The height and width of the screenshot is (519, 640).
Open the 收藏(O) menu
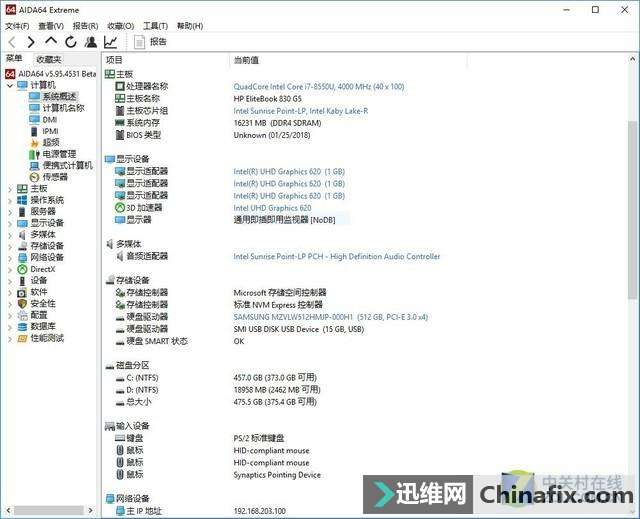click(120, 26)
